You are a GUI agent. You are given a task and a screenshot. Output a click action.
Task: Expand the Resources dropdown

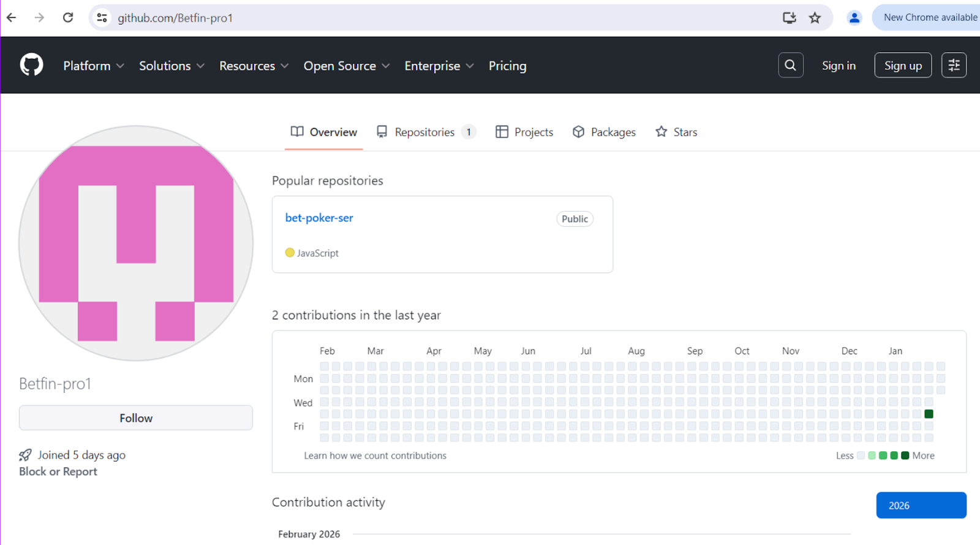[x=254, y=66]
